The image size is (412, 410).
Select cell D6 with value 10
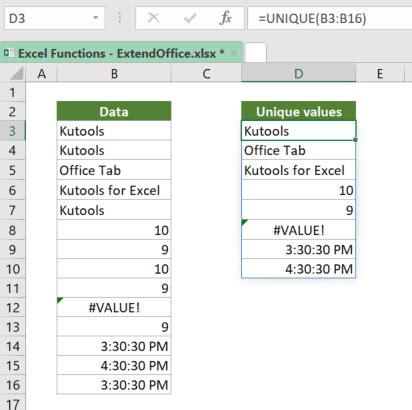point(299,190)
